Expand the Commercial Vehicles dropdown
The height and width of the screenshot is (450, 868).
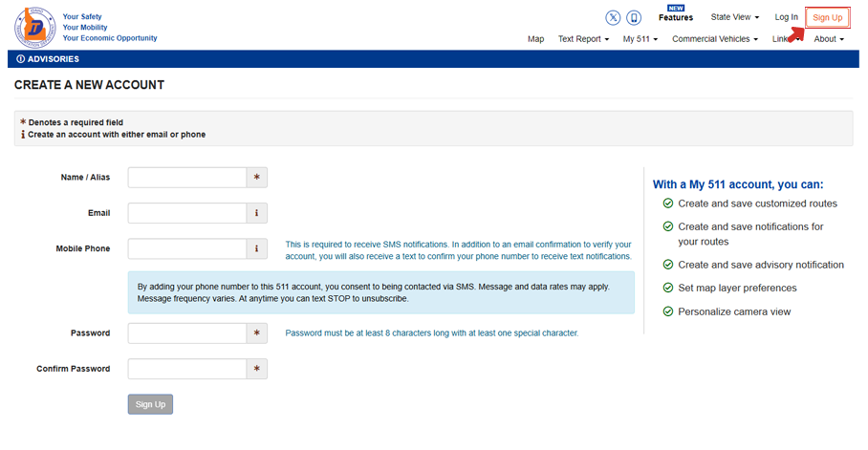pos(715,39)
